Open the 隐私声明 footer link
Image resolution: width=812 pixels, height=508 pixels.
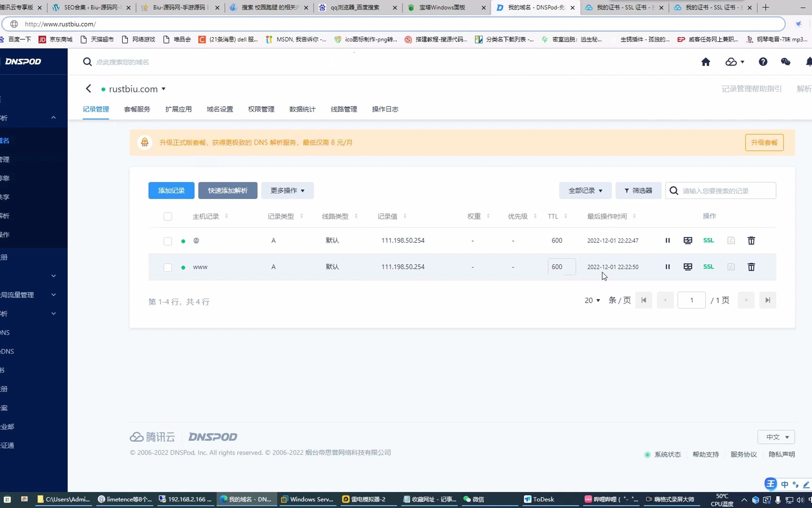tap(782, 455)
